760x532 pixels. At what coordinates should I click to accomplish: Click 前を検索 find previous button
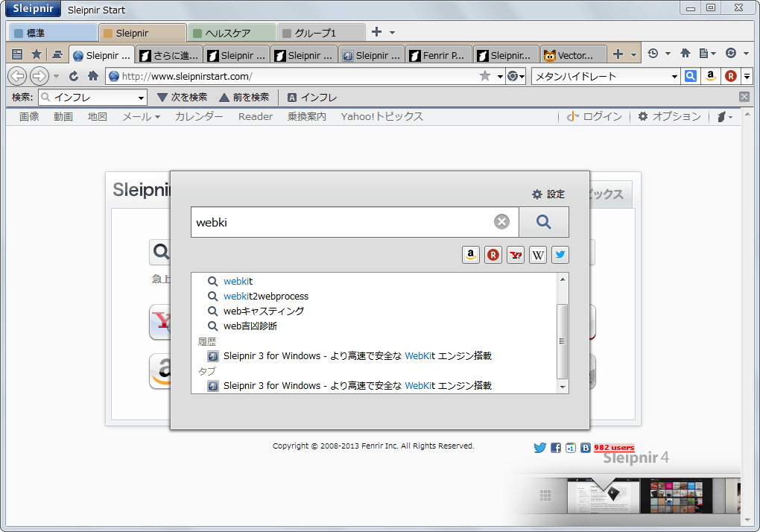point(244,98)
